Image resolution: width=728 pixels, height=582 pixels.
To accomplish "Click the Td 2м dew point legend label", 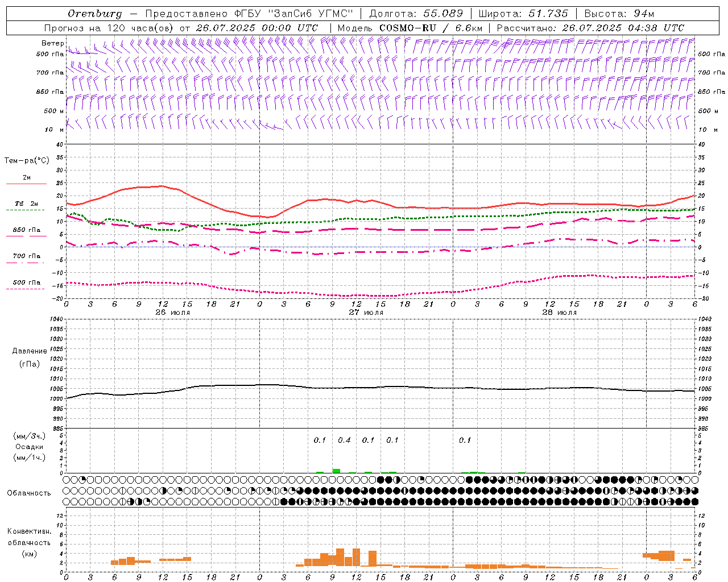I will tap(27, 203).
